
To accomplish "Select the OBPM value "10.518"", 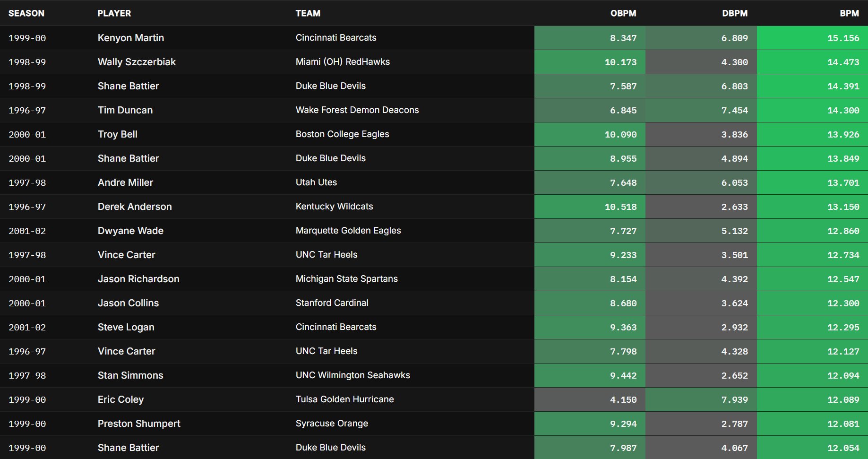I will pyautogui.click(x=621, y=207).
